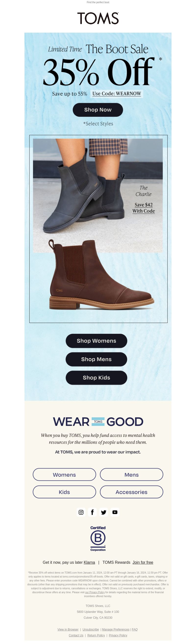Open the Twitter bird icon
Screen dimensions: 196x644
point(104,512)
